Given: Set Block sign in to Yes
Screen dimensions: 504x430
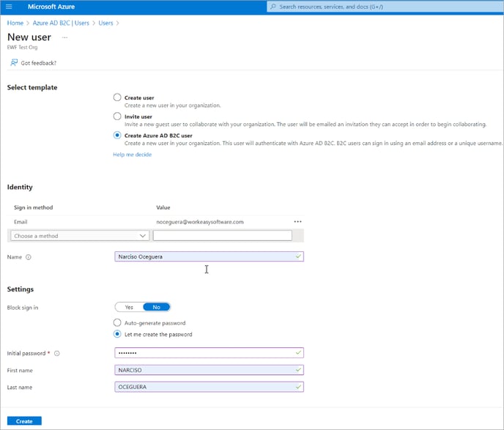Looking at the screenshot, I should [129, 307].
